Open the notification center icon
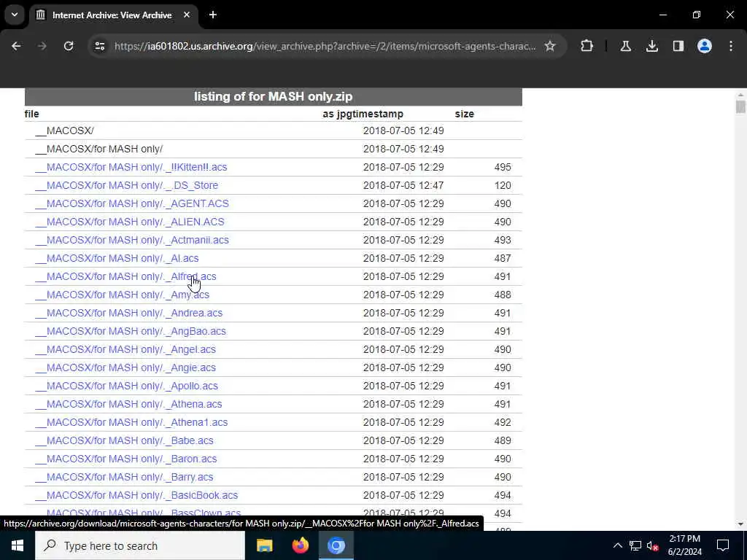 click(x=723, y=545)
